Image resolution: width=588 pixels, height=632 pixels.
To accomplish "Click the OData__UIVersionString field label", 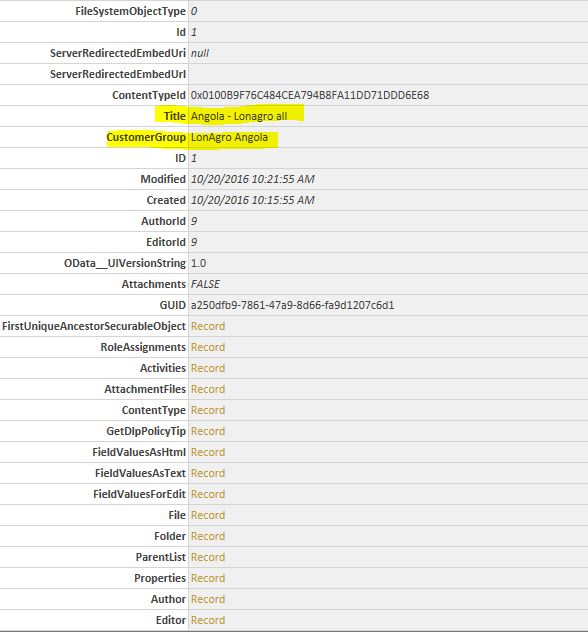I will pyautogui.click(x=125, y=263).
